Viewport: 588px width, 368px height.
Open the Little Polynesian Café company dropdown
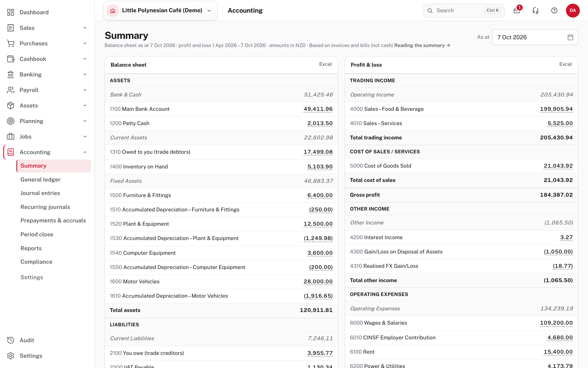(160, 10)
